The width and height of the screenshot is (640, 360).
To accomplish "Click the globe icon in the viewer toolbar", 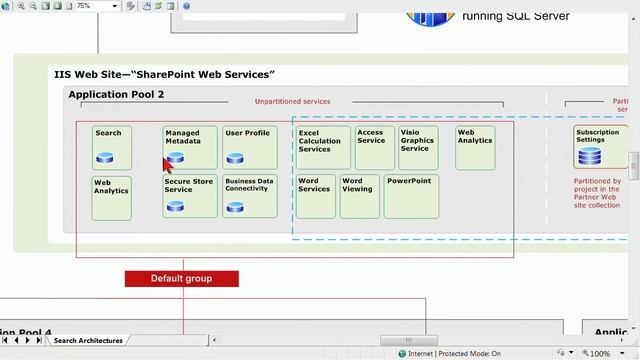I will click(x=5, y=6).
